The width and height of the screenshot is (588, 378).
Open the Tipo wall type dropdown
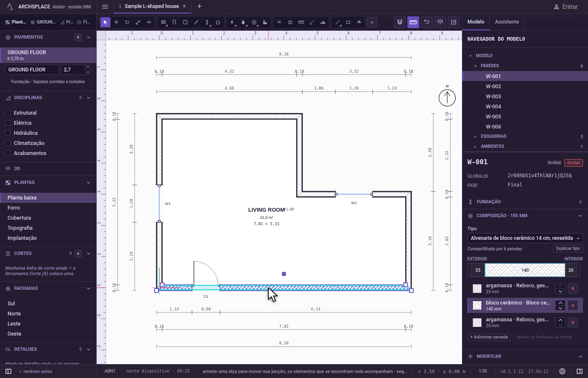[x=525, y=238]
